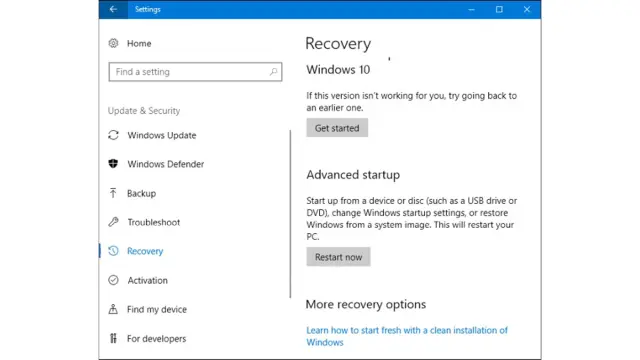This screenshot has width=640, height=360.
Task: Click the Activation checkmark circle icon
Action: (113, 280)
